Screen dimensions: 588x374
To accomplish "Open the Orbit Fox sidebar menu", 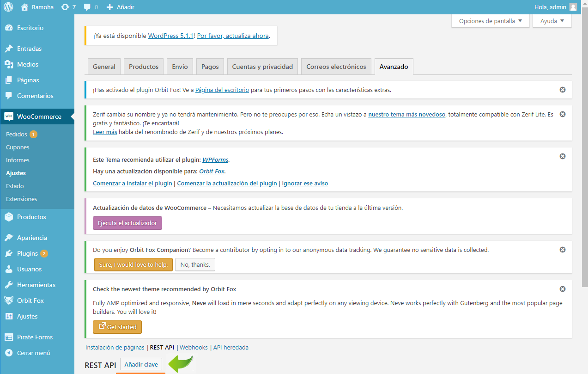I will (30, 300).
